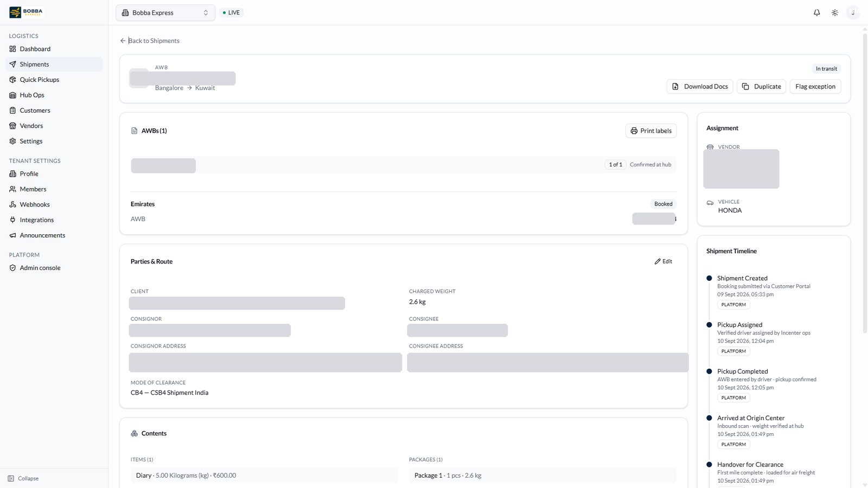Toggle light/dark theme sun icon
The height and width of the screenshot is (488, 868).
click(x=835, y=12)
